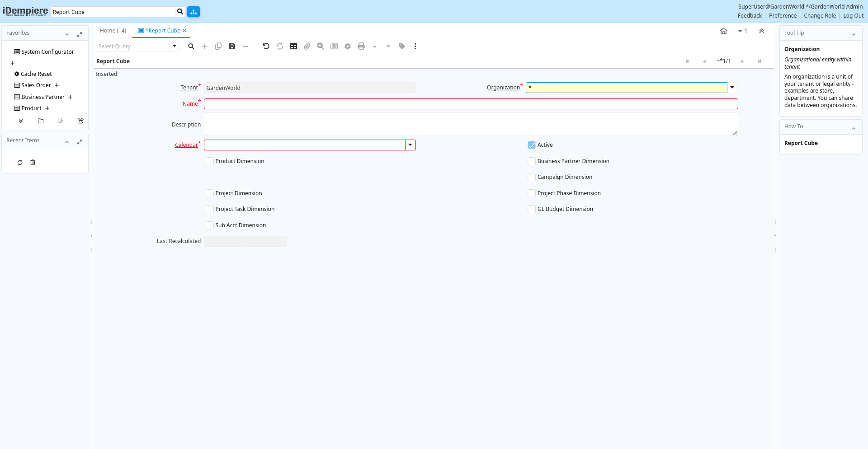Click the Menu tree icon beside search

coord(193,12)
